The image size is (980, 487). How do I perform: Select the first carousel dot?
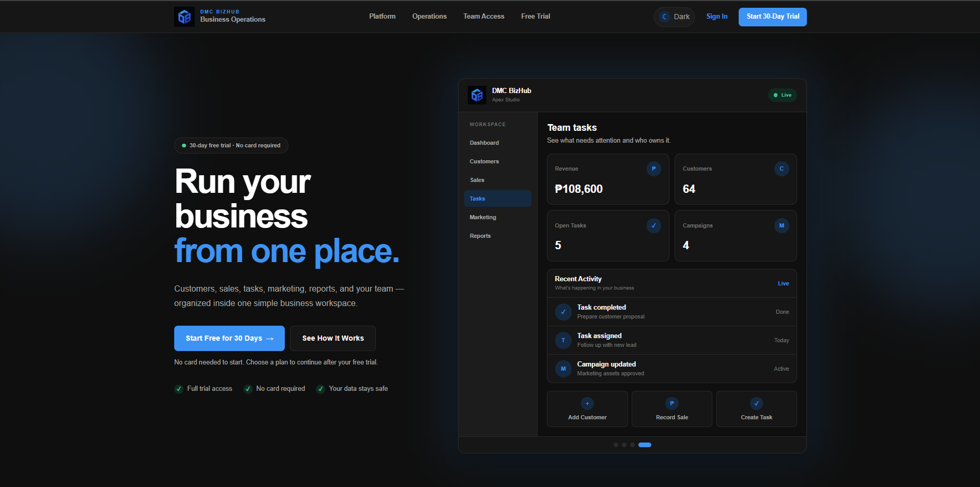click(616, 445)
